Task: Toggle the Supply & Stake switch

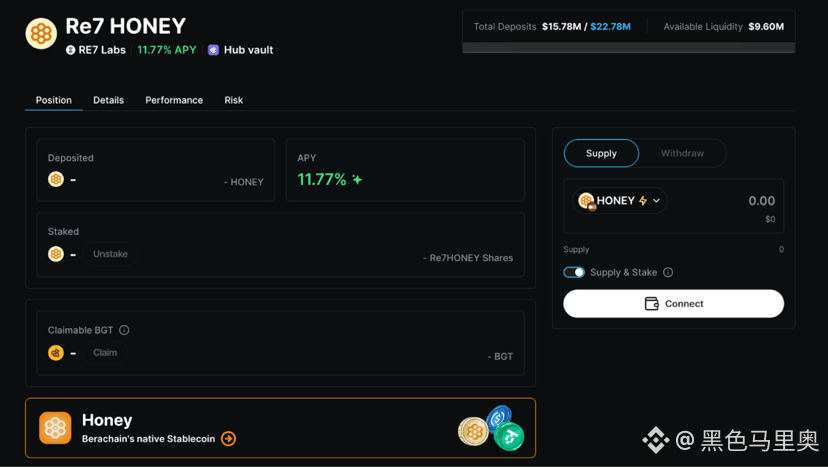Action: 574,273
